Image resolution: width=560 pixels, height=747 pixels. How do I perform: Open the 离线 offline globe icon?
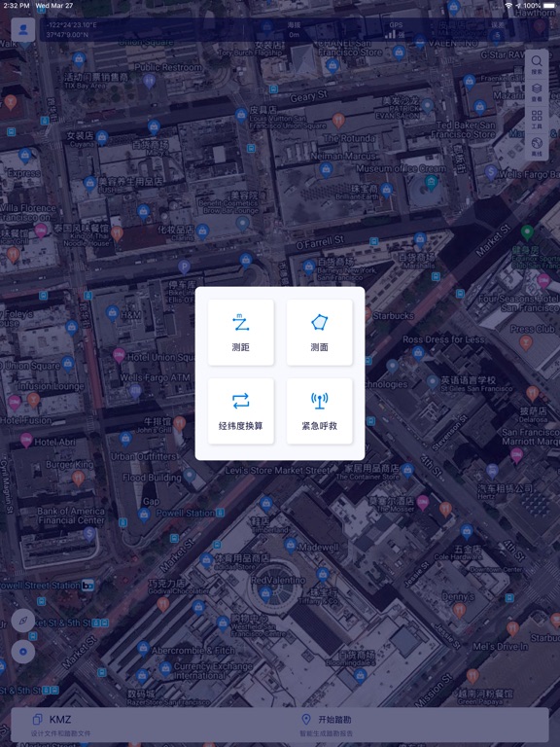tap(537, 147)
